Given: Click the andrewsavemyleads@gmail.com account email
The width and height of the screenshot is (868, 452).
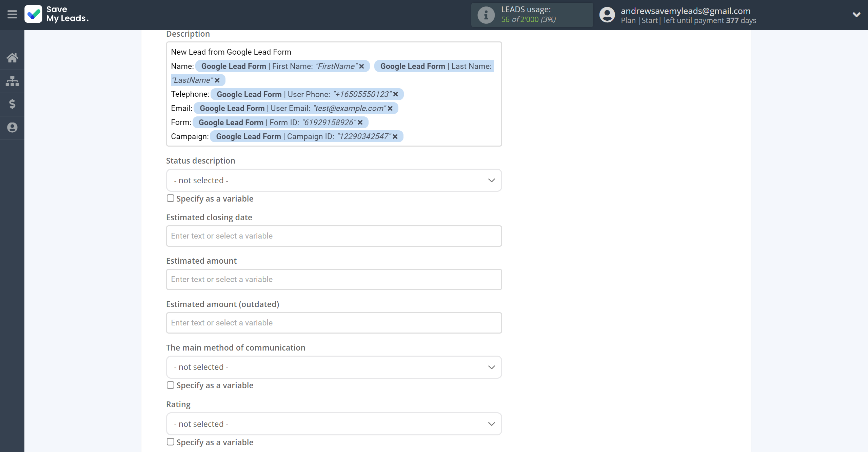Looking at the screenshot, I should pos(686,11).
